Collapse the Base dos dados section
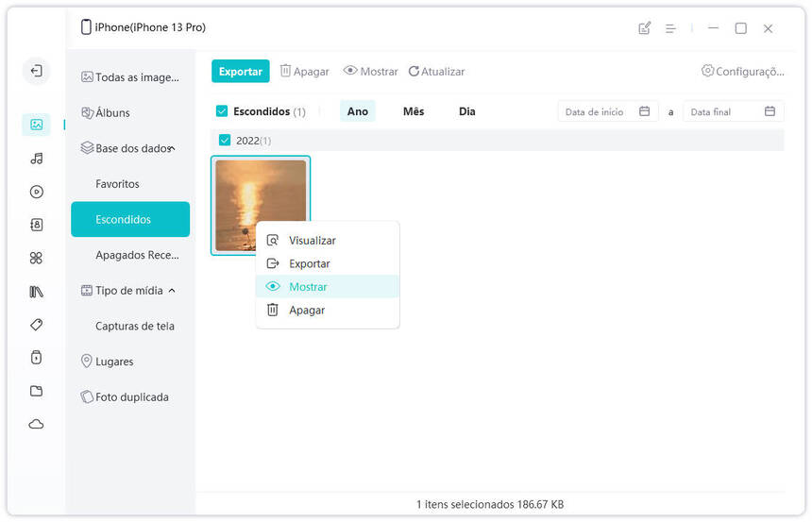Screen dimensions: 812x522 [x=171, y=148]
